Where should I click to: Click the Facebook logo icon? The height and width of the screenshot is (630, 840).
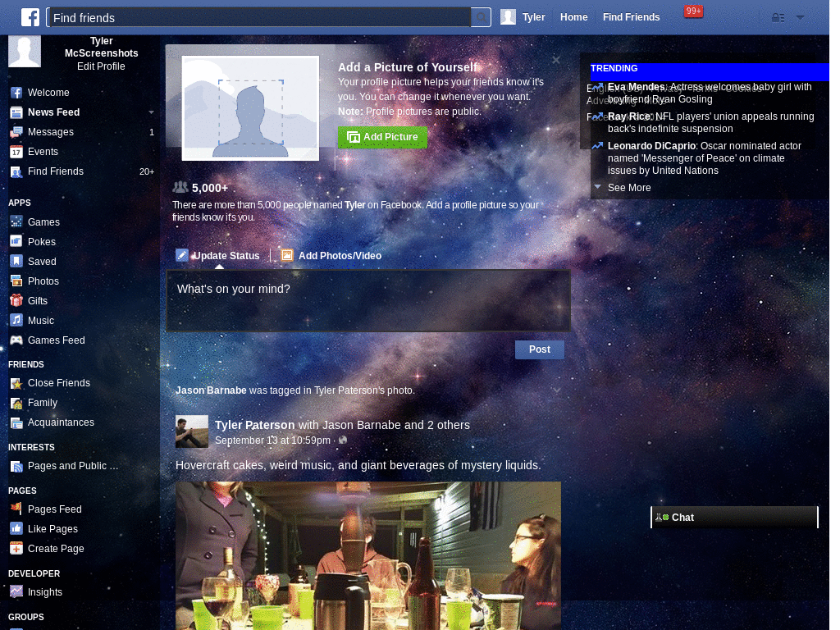coord(30,17)
